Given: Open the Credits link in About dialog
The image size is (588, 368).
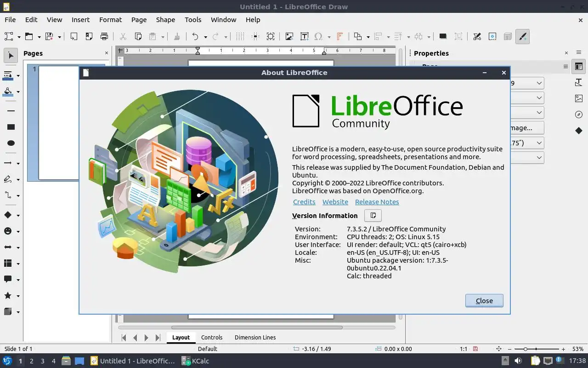Looking at the screenshot, I should pyautogui.click(x=304, y=202).
